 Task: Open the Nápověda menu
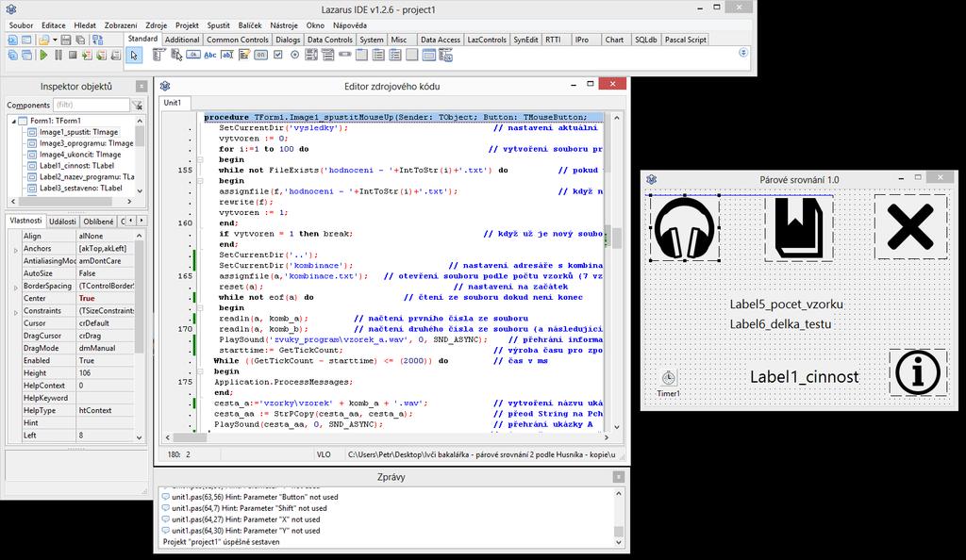349,25
